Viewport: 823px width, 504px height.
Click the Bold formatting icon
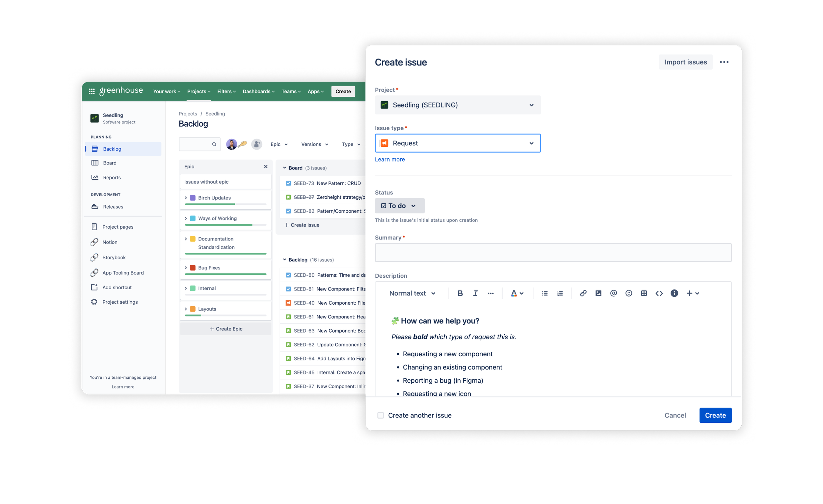[x=460, y=293]
